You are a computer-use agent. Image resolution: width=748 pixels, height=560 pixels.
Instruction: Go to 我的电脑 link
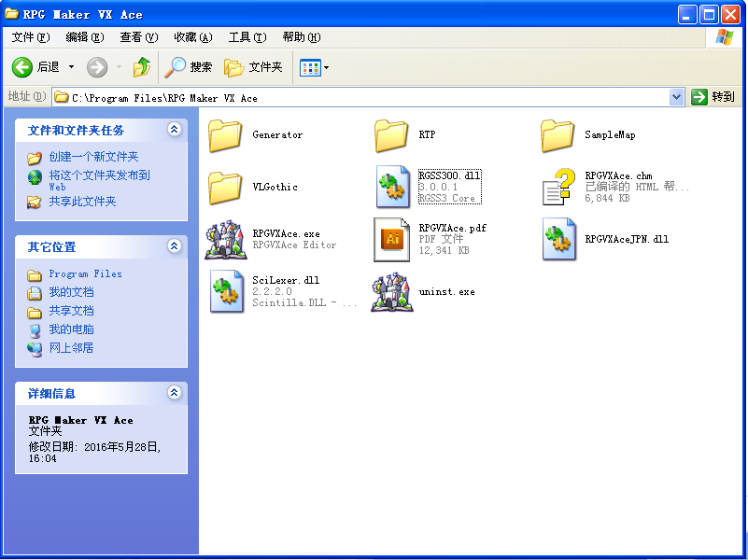point(71,329)
